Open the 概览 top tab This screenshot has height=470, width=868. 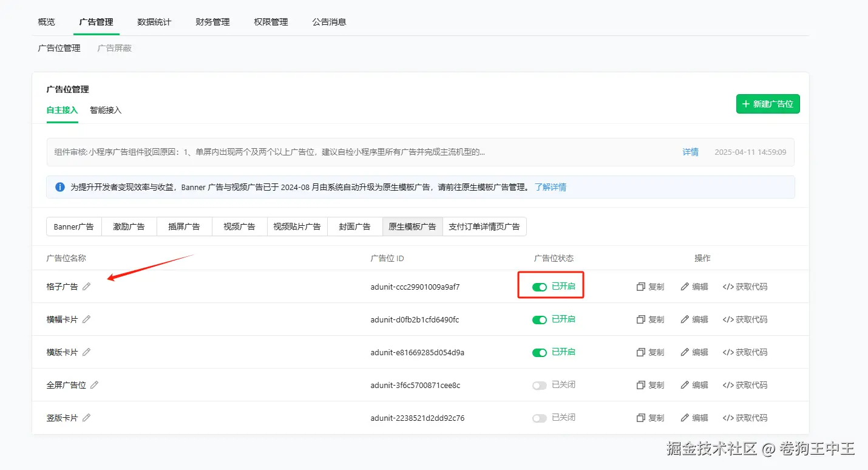point(46,22)
